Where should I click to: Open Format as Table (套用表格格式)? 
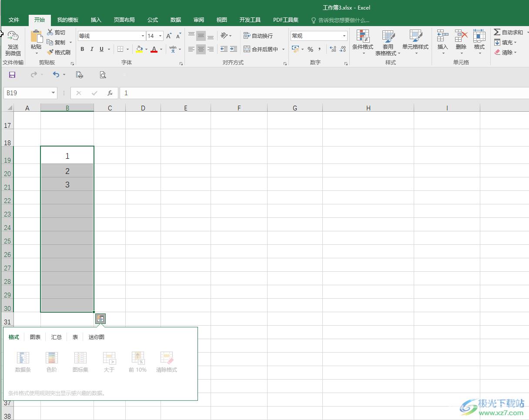pos(388,43)
